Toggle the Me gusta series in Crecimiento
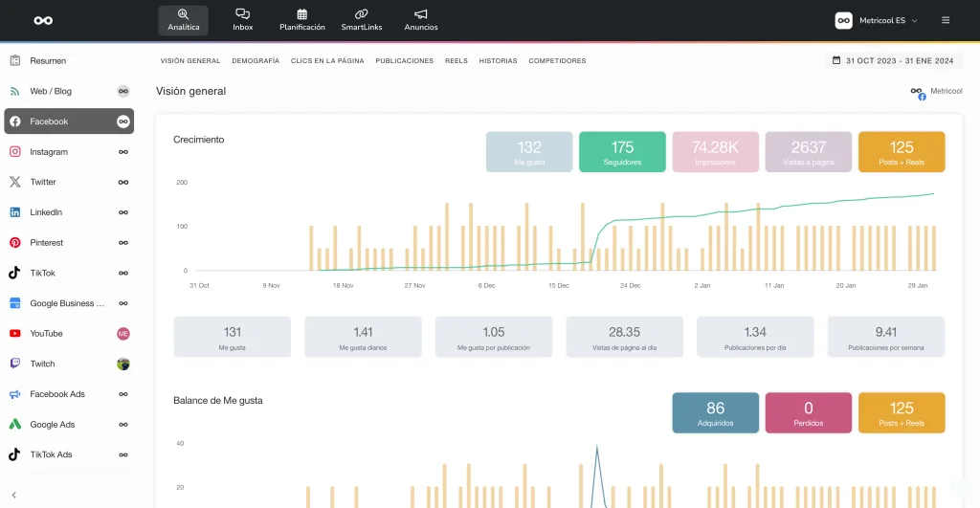980x508 pixels. click(529, 152)
